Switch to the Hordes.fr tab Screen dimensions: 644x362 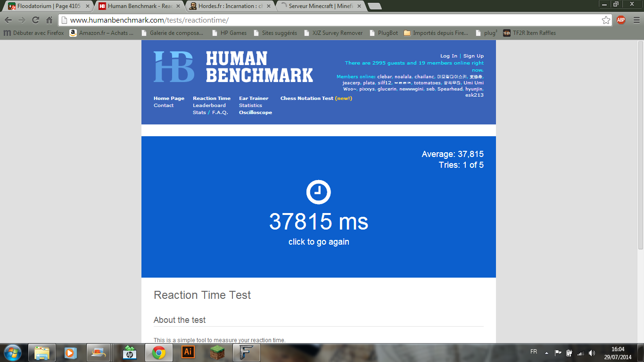(230, 6)
